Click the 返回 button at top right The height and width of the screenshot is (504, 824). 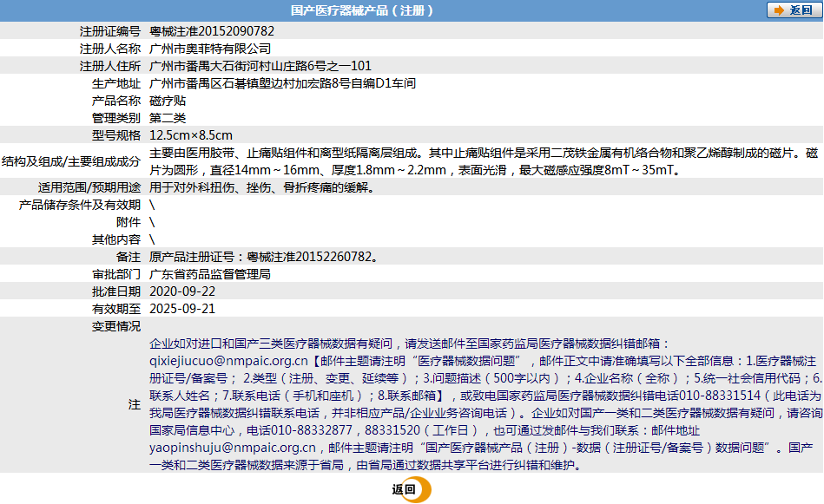(x=794, y=10)
